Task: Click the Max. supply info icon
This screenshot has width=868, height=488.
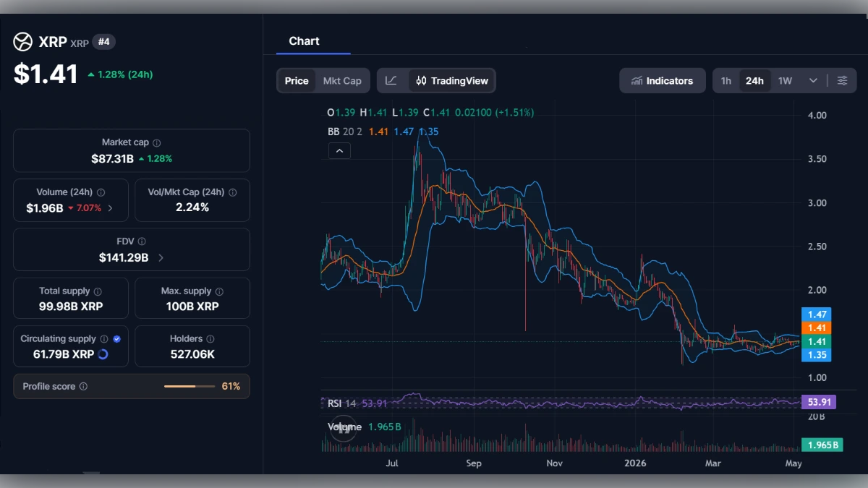Action: (219, 291)
